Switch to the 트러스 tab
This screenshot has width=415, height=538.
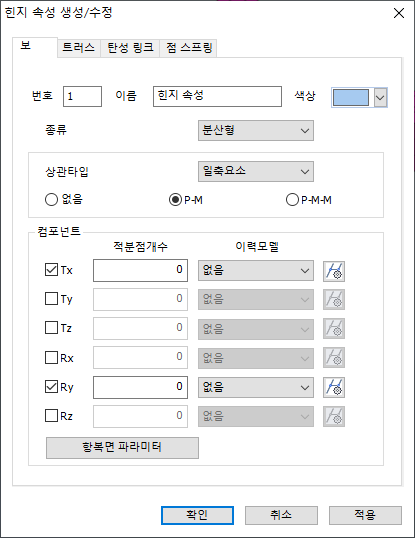pos(79,48)
